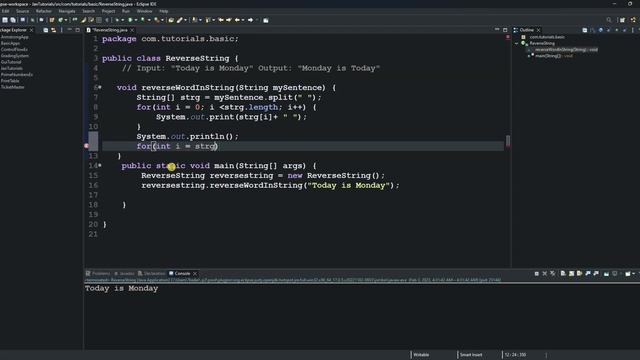The image size is (640, 360).
Task: Click Remove Launch in Console toolbar
Action: click(544, 273)
